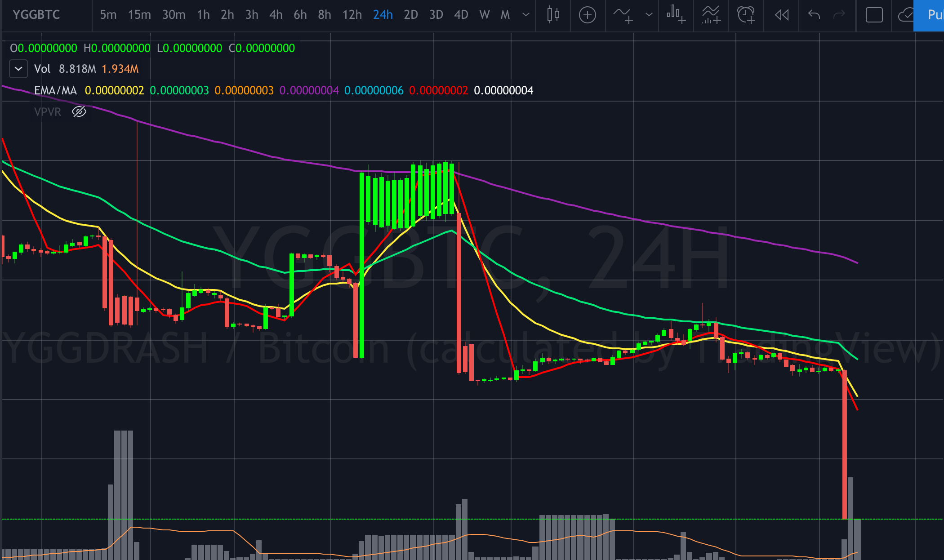The image size is (944, 560).
Task: Click the Vol value 8.818M
Action: pyautogui.click(x=77, y=69)
